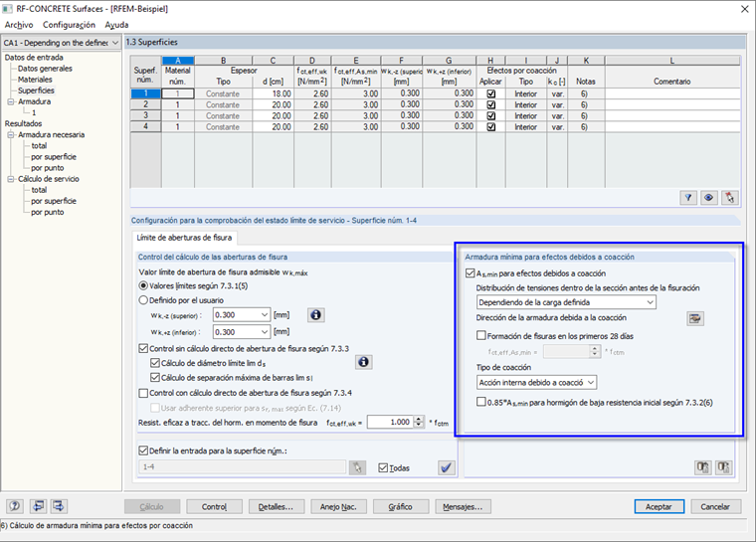Click the Material núm. cell of row 1
Screen dimensions: 756x542
point(178,93)
